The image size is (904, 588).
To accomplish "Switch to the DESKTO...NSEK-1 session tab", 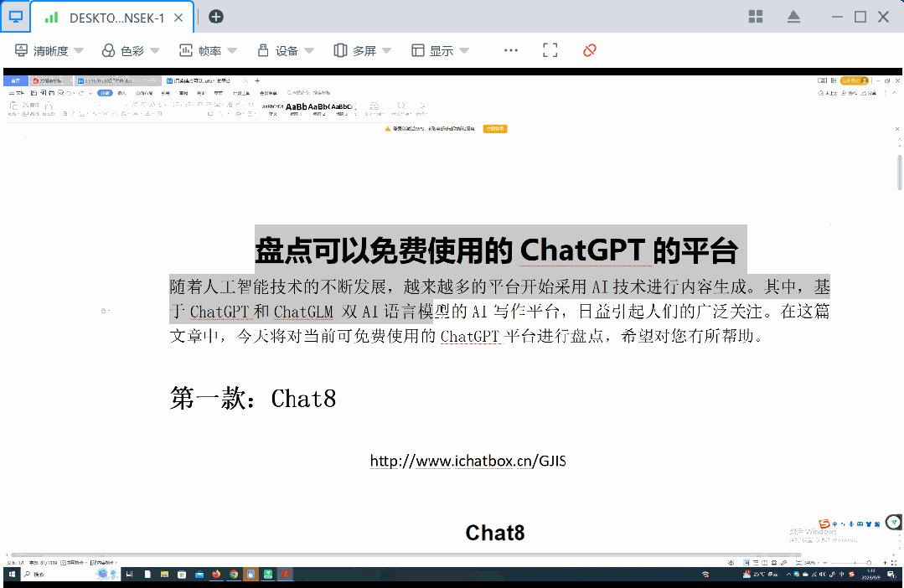I will 111,18.
